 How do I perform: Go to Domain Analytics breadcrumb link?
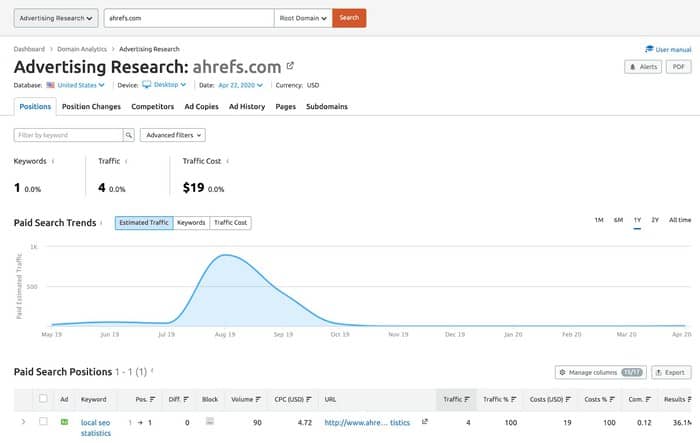(x=82, y=49)
